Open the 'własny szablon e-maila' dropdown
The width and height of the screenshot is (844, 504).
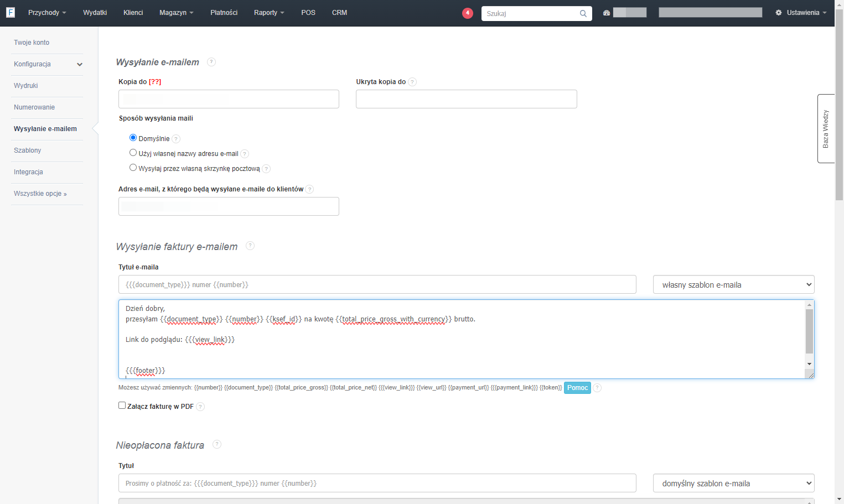[x=734, y=284]
